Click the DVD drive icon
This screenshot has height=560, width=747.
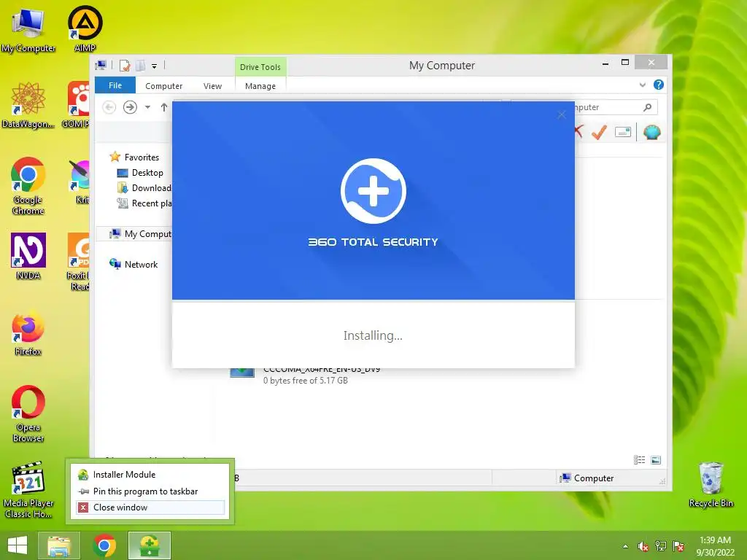[x=242, y=373]
